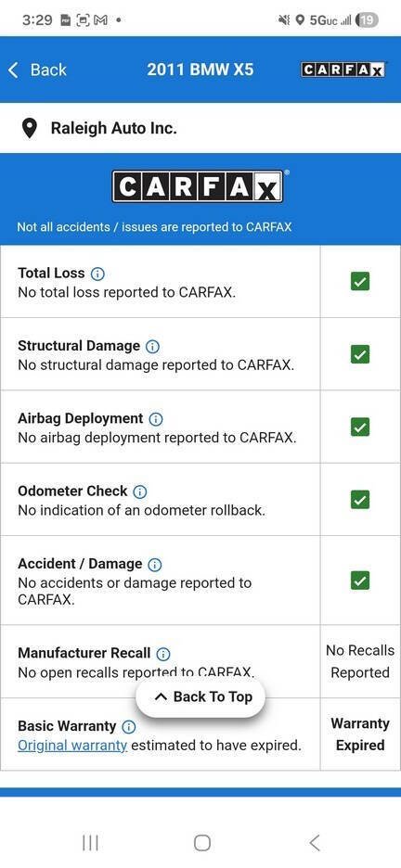
Task: Open the Original warranty link
Action: (72, 746)
